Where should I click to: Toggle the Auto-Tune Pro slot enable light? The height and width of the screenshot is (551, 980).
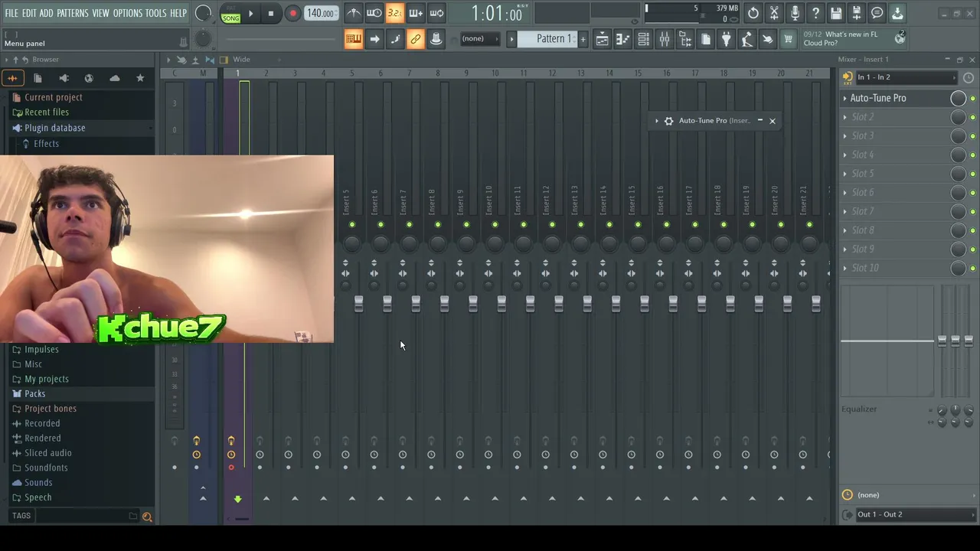973,99
